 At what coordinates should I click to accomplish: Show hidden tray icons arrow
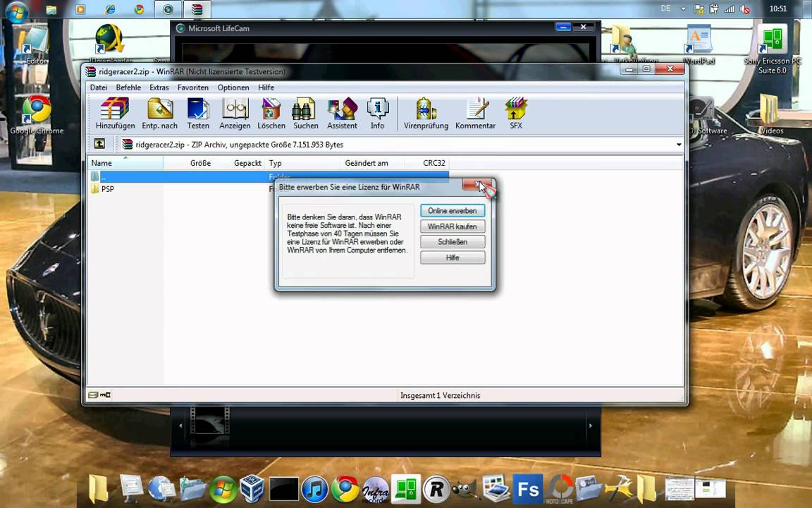[683, 8]
